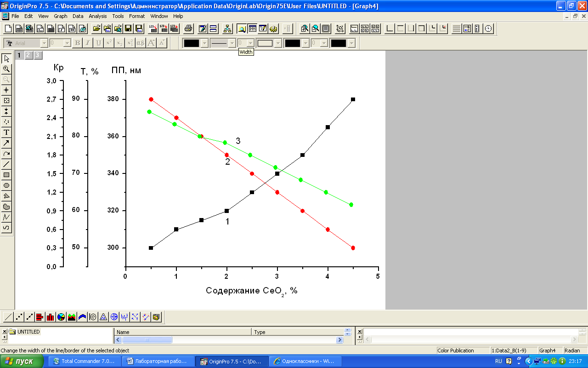Save project via first floppy disk icon
This screenshot has height=368, width=588.
pos(128,29)
